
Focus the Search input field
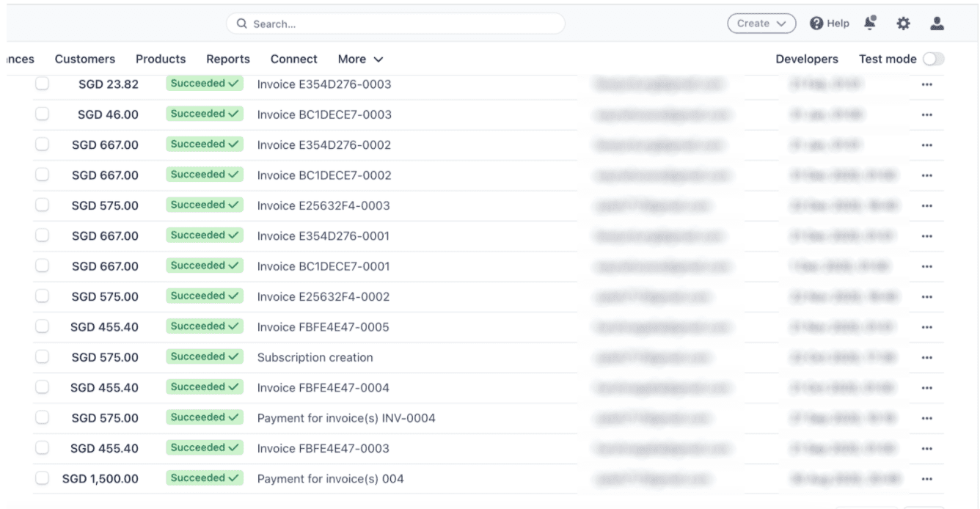click(x=396, y=23)
